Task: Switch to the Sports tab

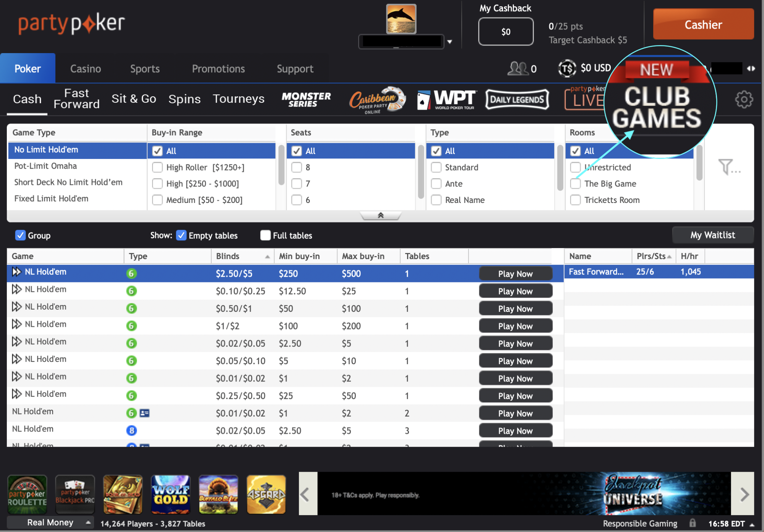Action: (145, 69)
